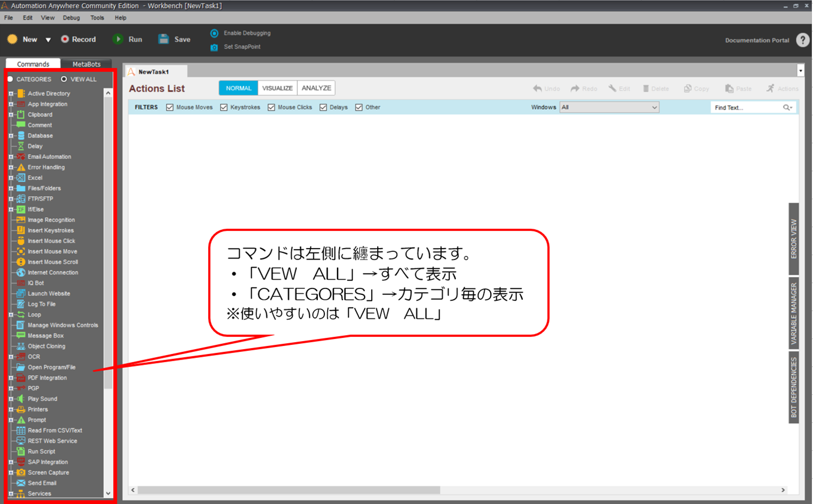Select the Internet Connection globe icon

click(x=21, y=273)
